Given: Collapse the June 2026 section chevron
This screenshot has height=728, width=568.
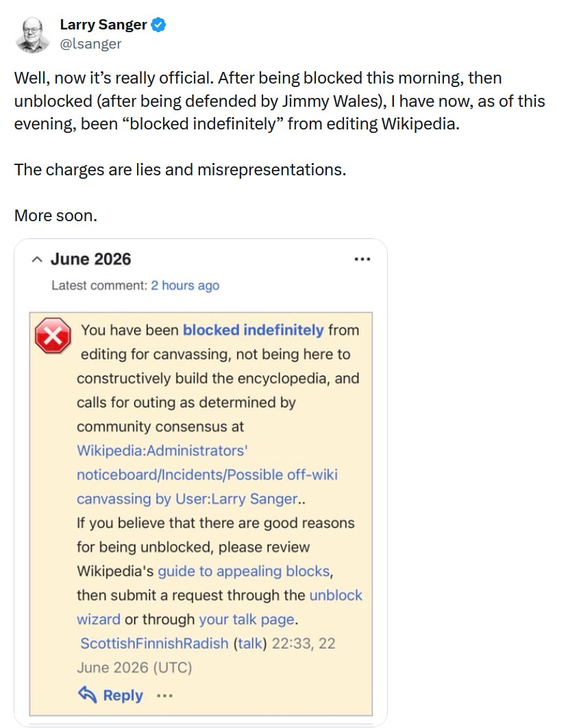Looking at the screenshot, I should tap(37, 259).
